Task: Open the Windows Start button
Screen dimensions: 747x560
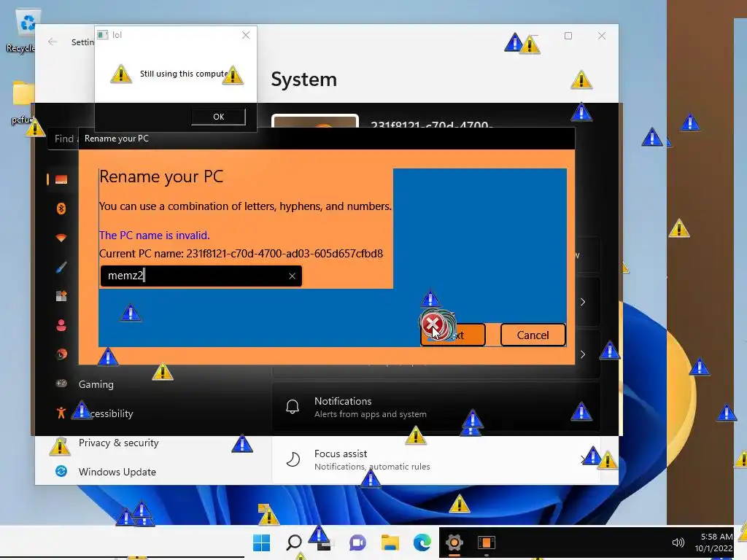Action: [x=261, y=542]
